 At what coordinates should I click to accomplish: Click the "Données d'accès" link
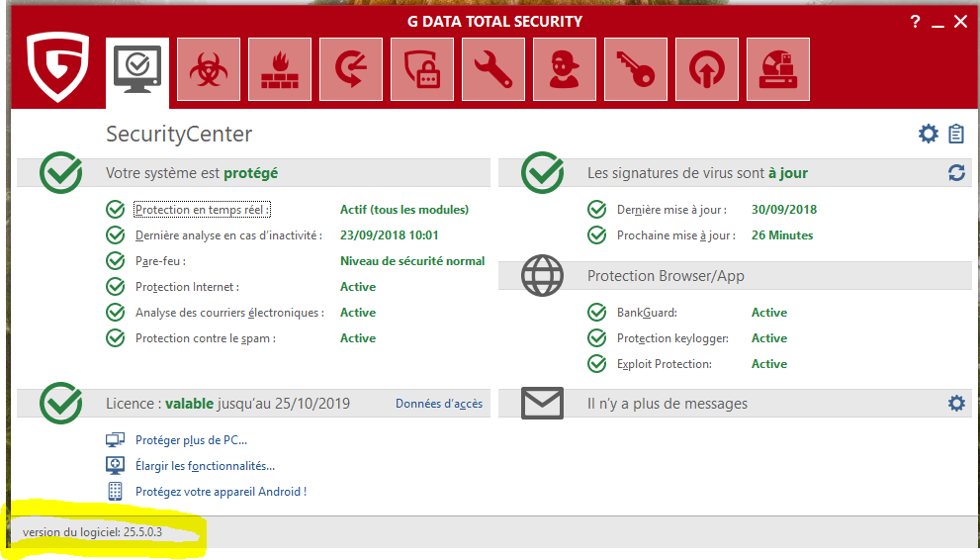coord(439,404)
